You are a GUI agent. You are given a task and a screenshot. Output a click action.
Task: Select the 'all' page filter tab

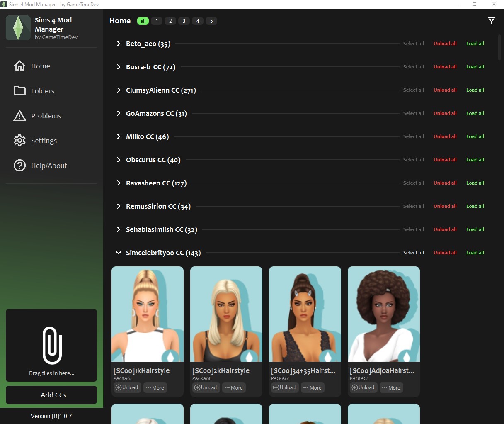point(143,21)
